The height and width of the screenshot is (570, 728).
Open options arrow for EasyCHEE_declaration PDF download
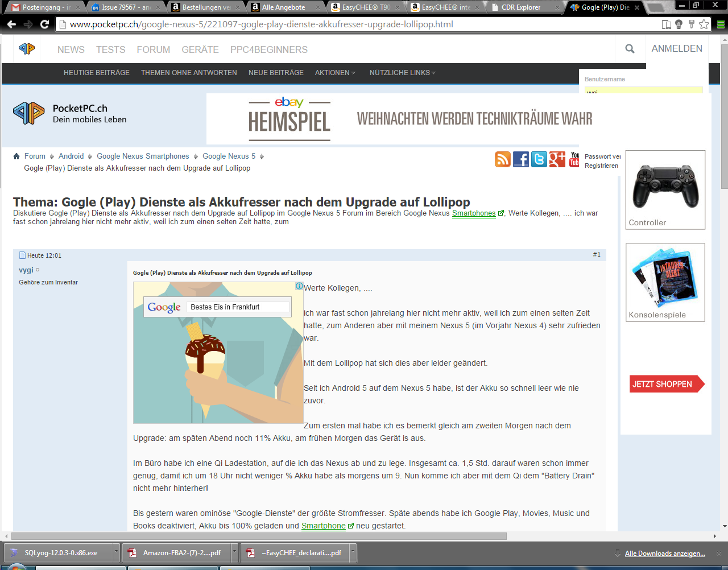tap(353, 552)
